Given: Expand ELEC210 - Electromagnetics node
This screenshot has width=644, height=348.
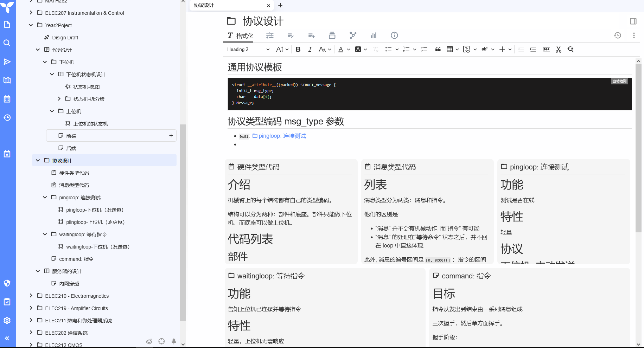Looking at the screenshot, I should (x=31, y=296).
